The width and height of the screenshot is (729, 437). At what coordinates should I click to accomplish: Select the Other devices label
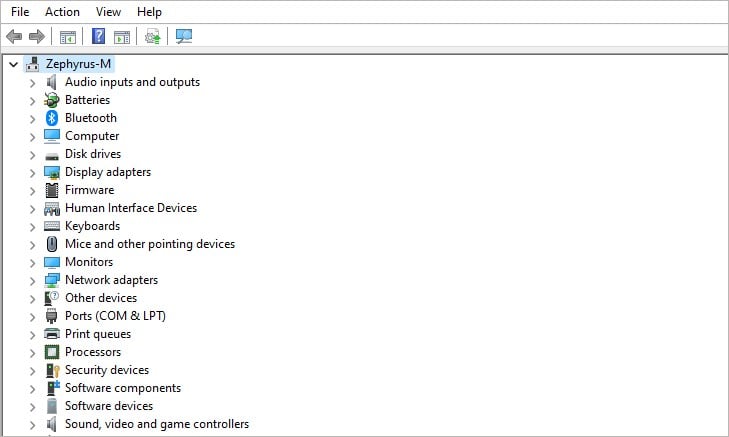click(x=101, y=298)
